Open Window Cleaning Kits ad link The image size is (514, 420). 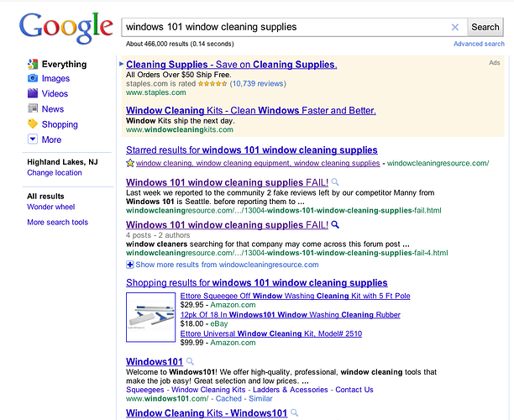(251, 111)
